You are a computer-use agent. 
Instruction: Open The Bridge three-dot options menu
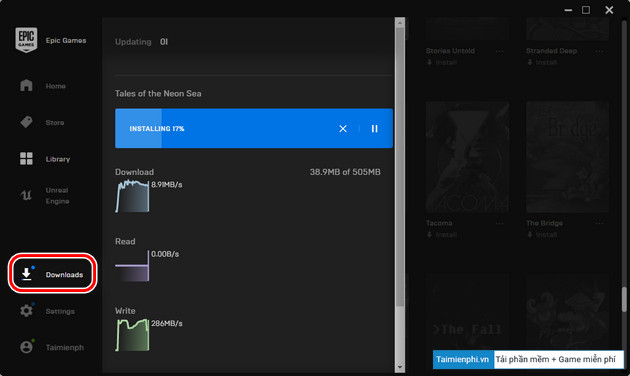[599, 223]
